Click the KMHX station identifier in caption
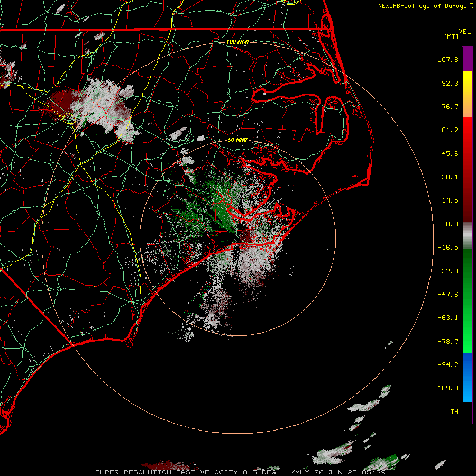Image resolution: width=476 pixels, height=476 pixels. click(300, 472)
